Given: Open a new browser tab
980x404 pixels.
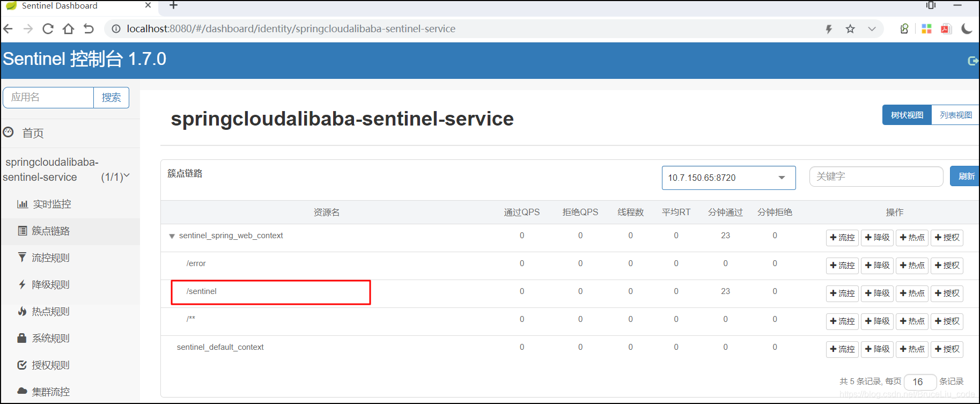Looking at the screenshot, I should [173, 5].
